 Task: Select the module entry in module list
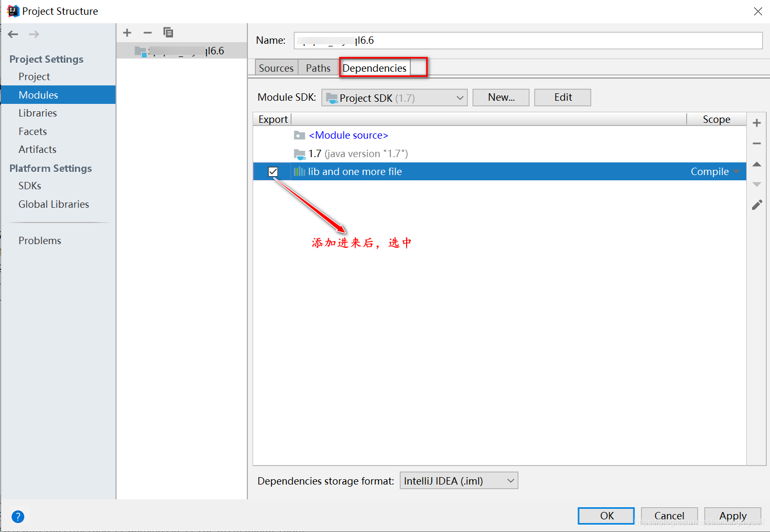click(181, 51)
